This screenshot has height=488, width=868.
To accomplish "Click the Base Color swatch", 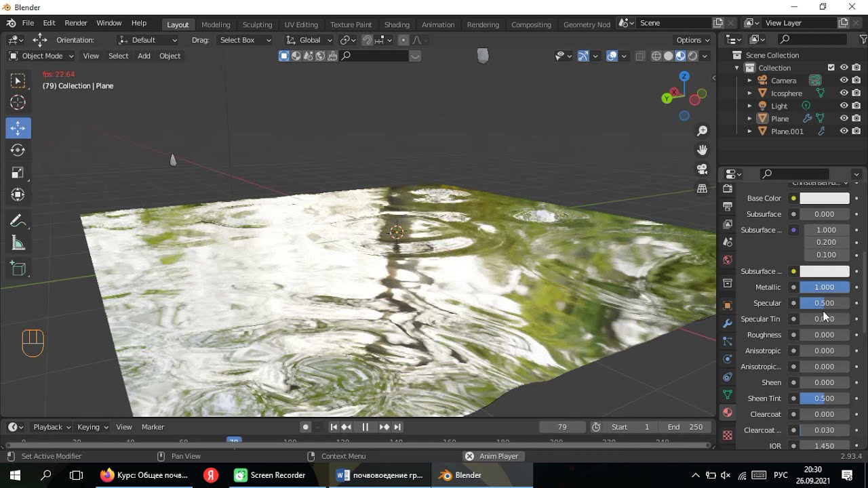I will point(825,199).
